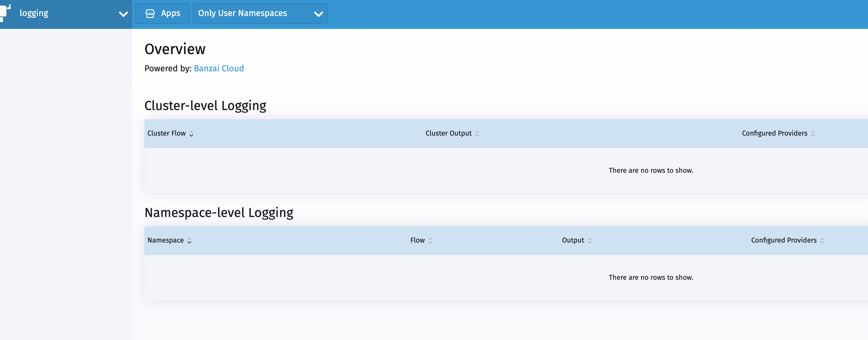This screenshot has width=868, height=340.
Task: Sort the Output column using its sort icon
Action: coord(589,240)
